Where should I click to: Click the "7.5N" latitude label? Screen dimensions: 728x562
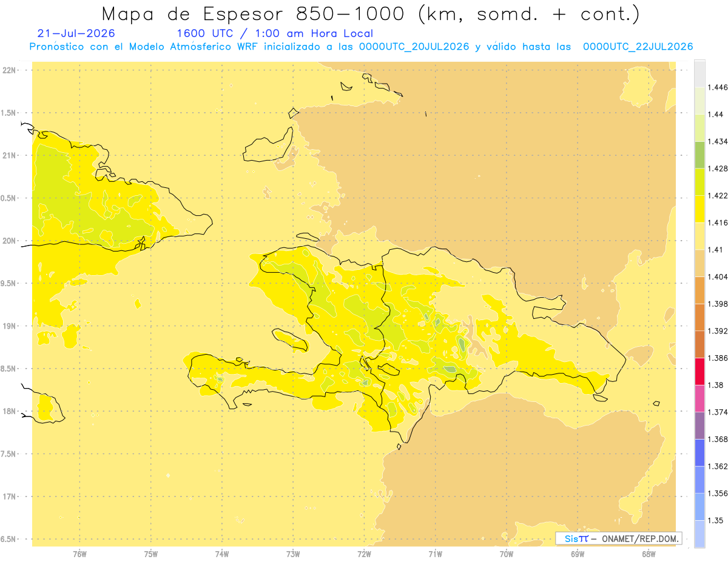pyautogui.click(x=8, y=453)
